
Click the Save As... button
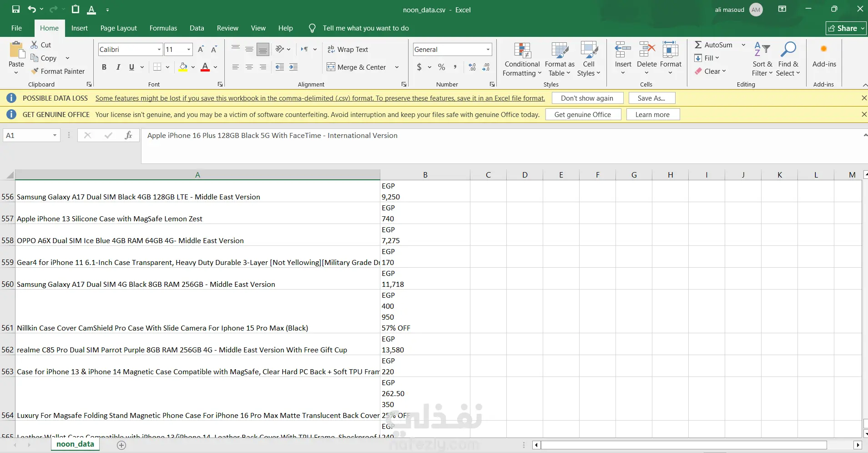click(x=651, y=98)
